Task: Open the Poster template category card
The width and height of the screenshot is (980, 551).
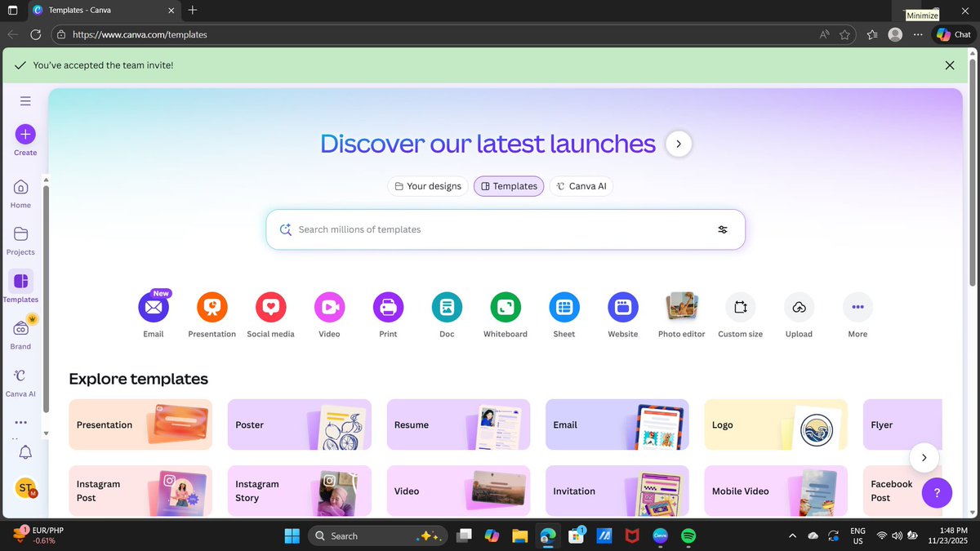Action: 300,424
